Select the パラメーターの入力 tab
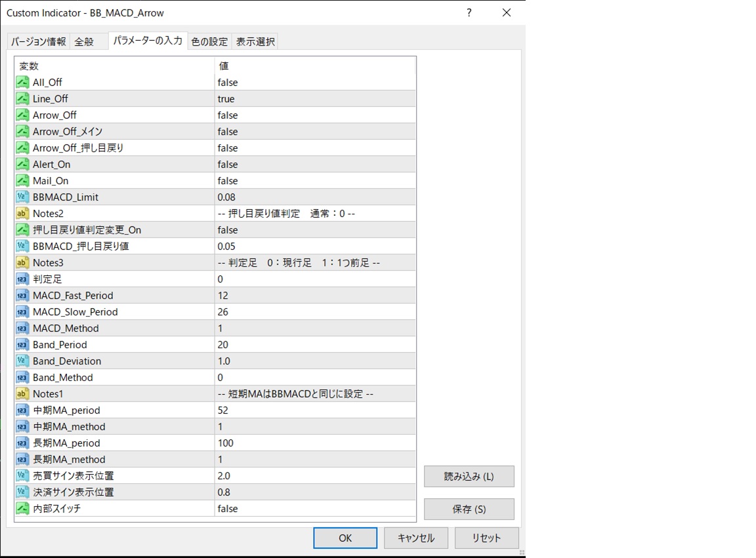 pyautogui.click(x=148, y=41)
